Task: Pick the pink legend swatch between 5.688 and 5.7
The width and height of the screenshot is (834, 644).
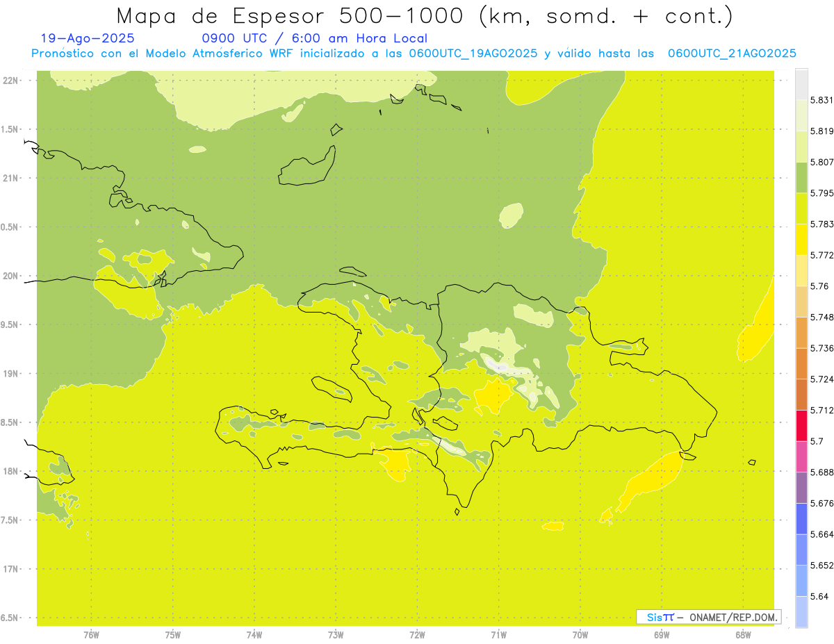Action: (x=801, y=456)
